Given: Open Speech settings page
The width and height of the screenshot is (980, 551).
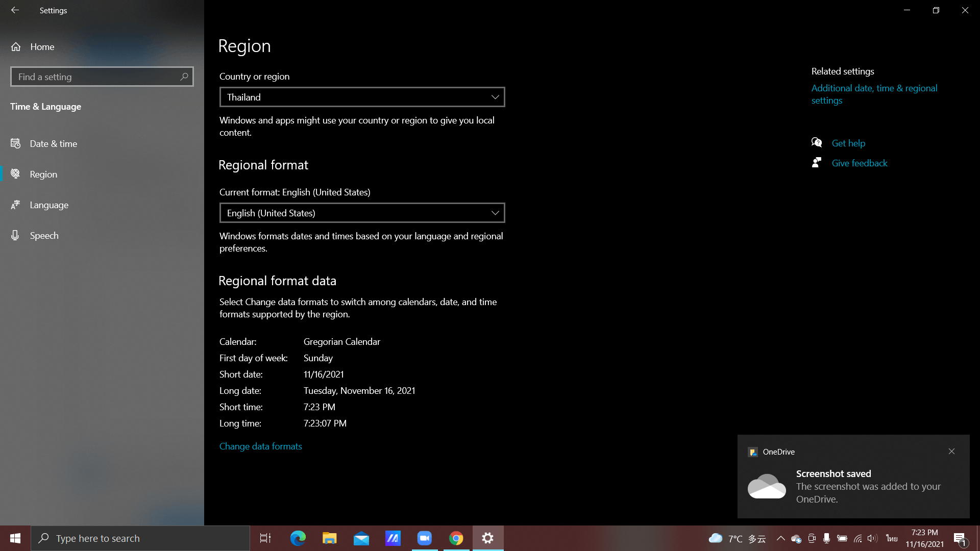Looking at the screenshot, I should click(44, 236).
